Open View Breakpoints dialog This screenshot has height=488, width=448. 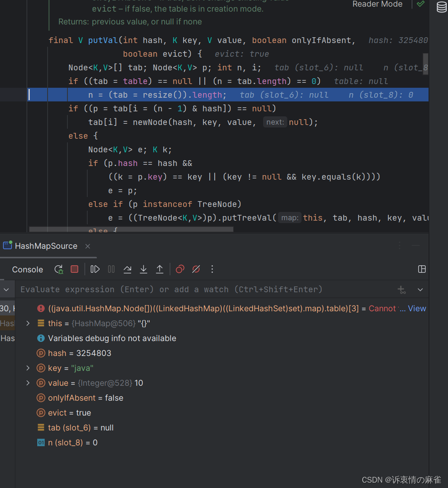(180, 269)
